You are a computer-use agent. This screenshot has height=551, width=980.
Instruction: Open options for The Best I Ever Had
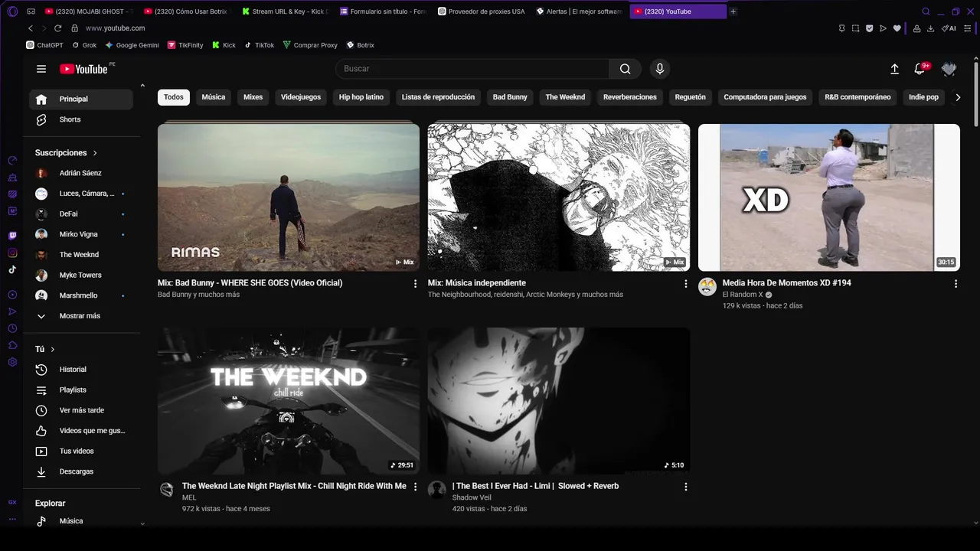pyautogui.click(x=686, y=487)
